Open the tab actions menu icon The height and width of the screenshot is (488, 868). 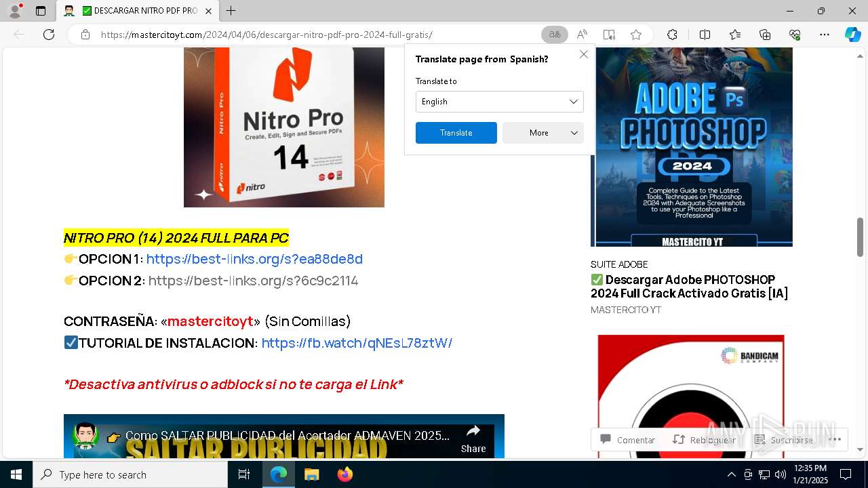pos(41,11)
